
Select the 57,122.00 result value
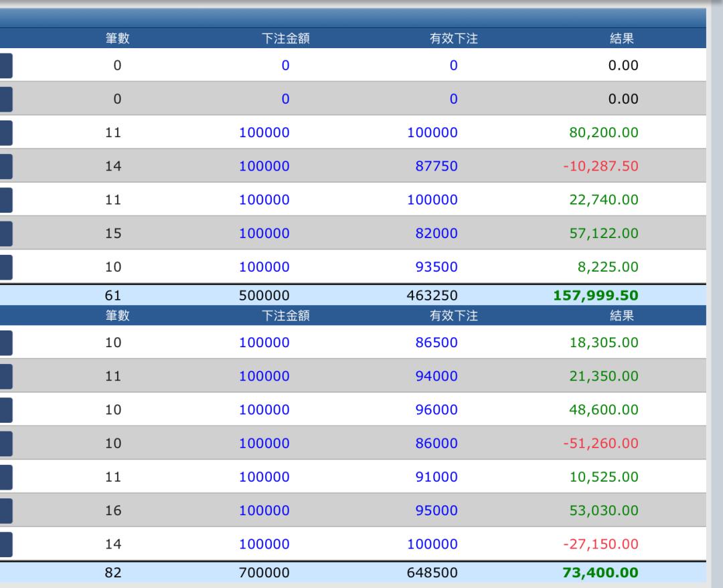604,233
